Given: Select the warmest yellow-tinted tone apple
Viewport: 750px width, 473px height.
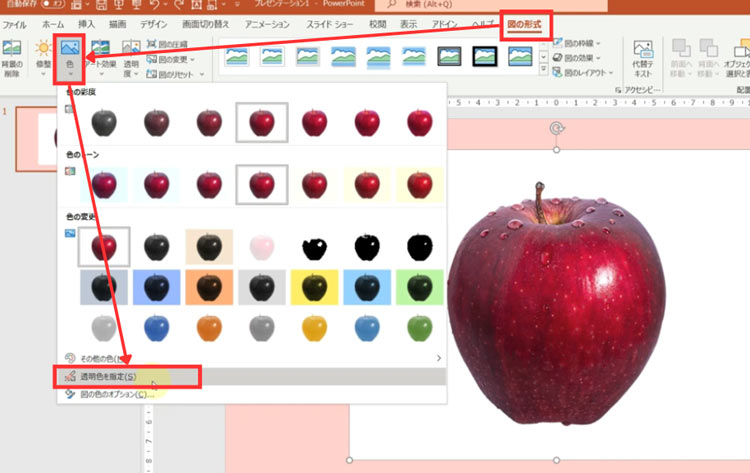Looking at the screenshot, I should (x=419, y=185).
